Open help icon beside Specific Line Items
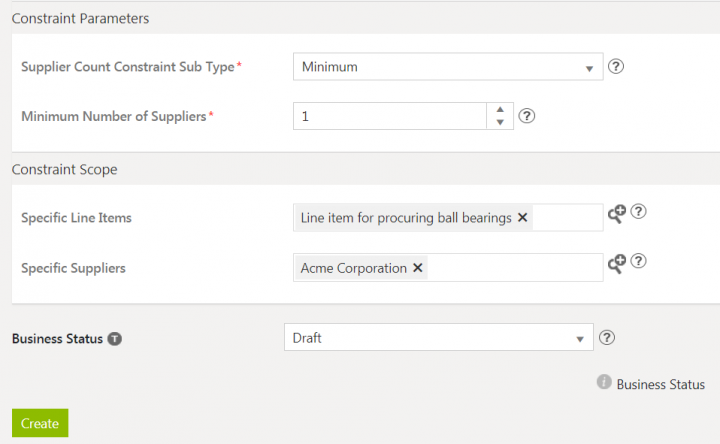The image size is (720, 444). pos(639,212)
